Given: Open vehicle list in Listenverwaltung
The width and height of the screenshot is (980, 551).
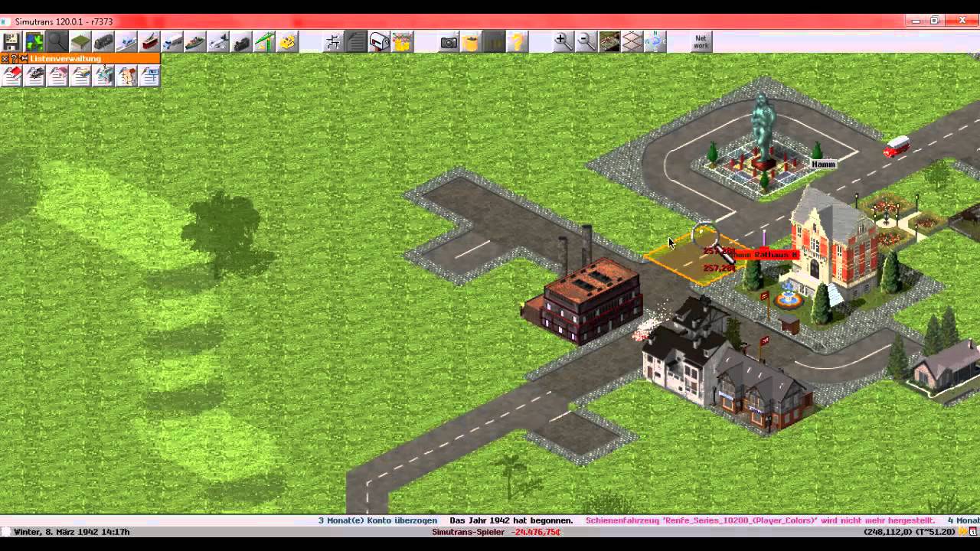Looking at the screenshot, I should click(x=34, y=75).
